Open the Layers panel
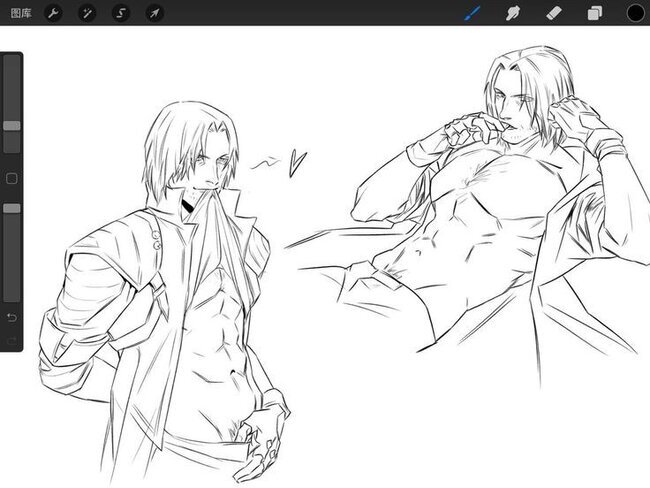Viewport: 650px width, 488px height. pyautogui.click(x=594, y=13)
